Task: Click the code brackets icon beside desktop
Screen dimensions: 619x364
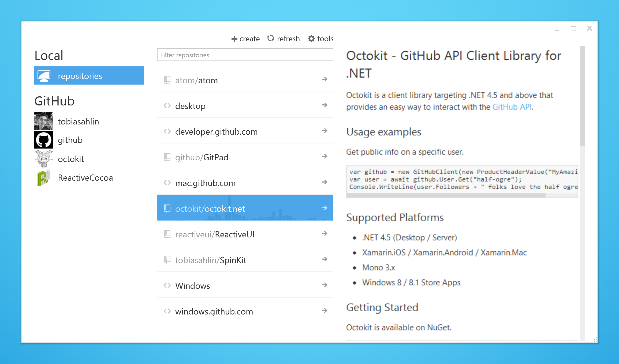Action: point(167,106)
